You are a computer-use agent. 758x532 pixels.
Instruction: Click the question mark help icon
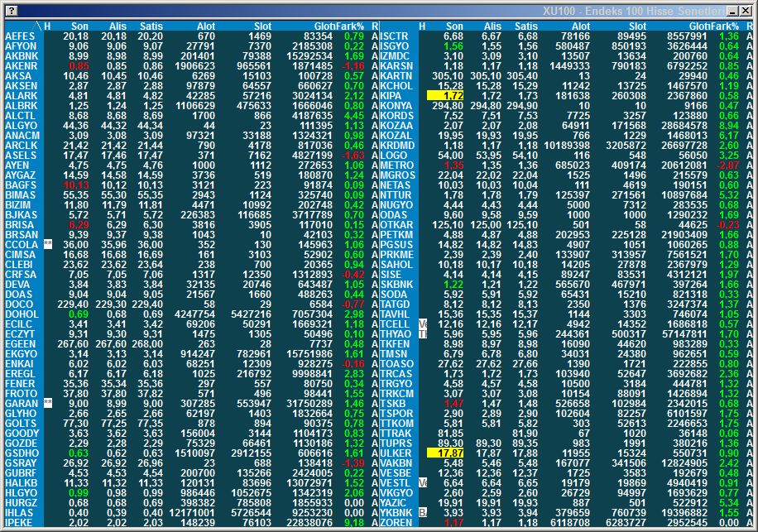pyautogui.click(x=12, y=11)
